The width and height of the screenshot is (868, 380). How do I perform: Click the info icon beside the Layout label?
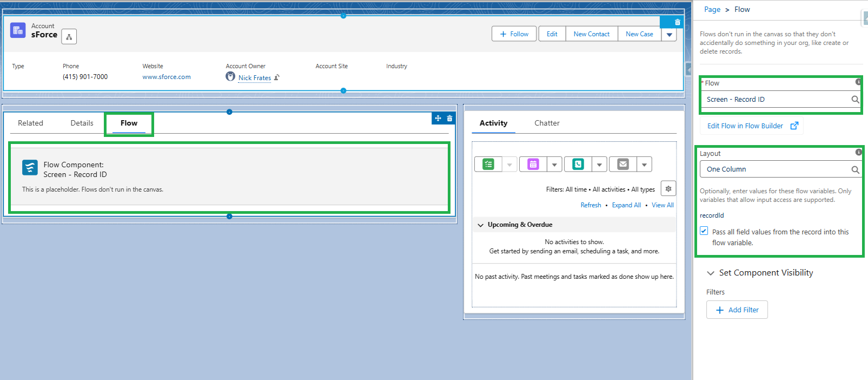[858, 152]
